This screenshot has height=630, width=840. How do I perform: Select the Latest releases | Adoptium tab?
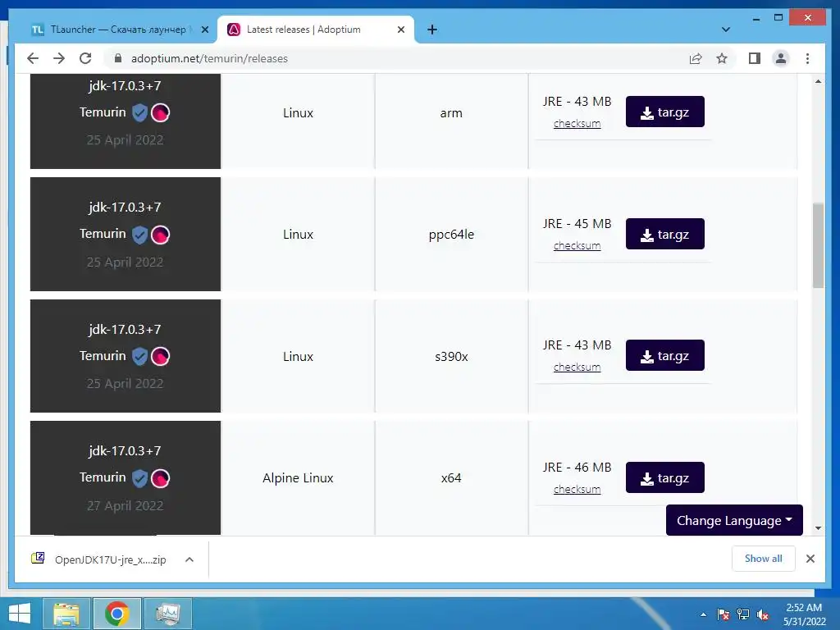coord(315,30)
